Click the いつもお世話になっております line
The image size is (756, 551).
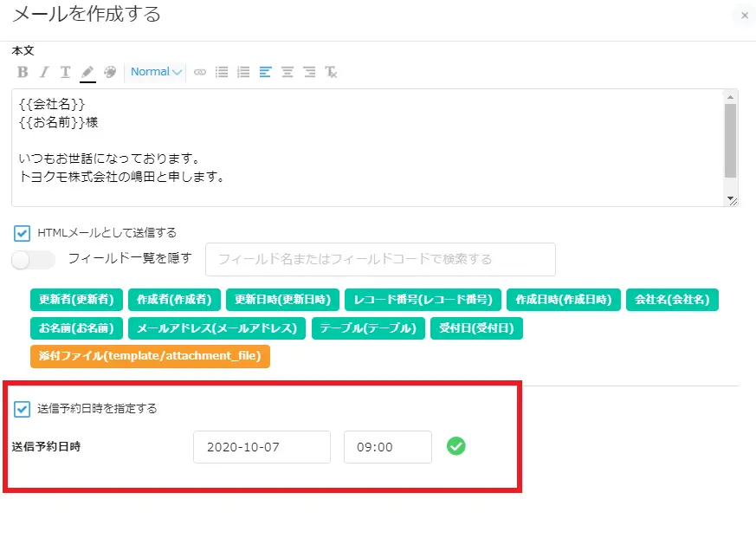109,159
